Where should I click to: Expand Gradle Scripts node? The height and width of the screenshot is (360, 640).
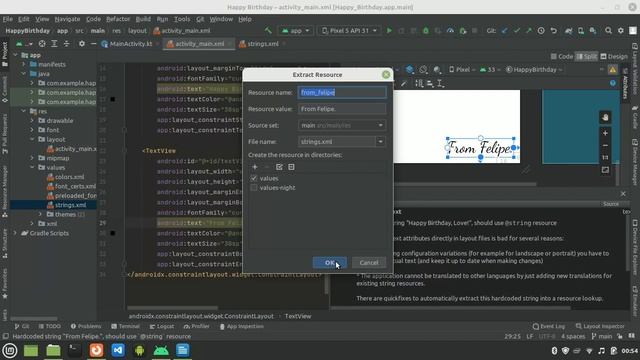click(x=15, y=233)
